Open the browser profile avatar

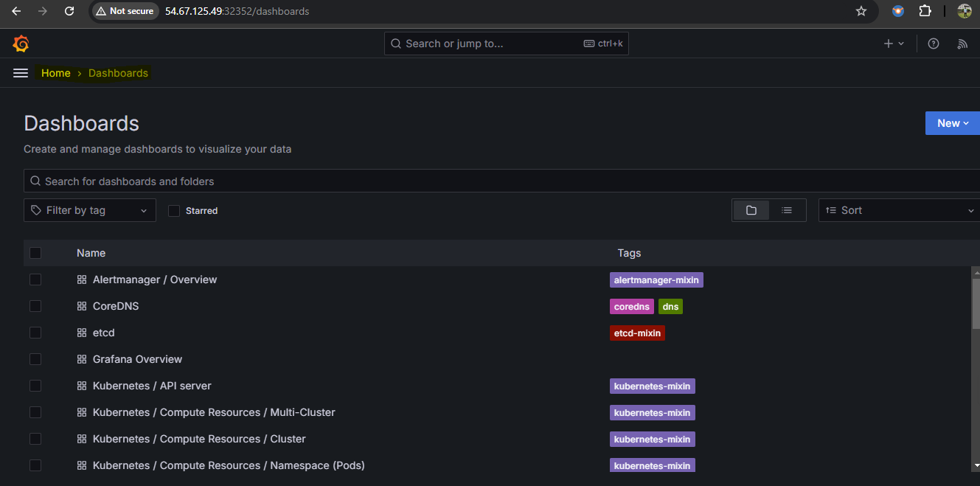(x=965, y=11)
